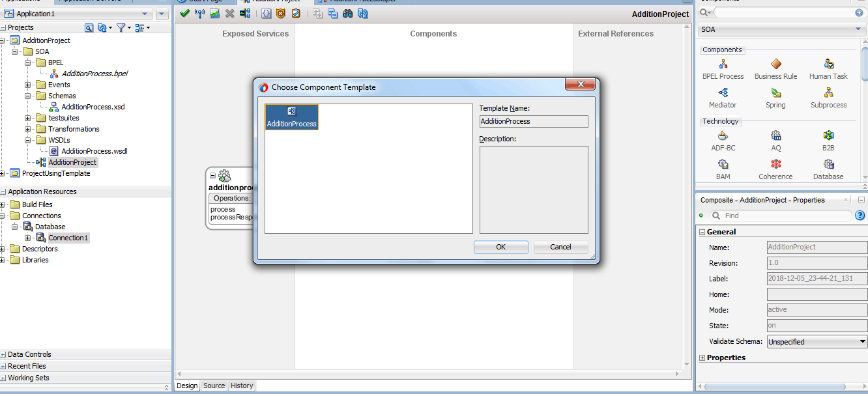Click the clipboard checkmark toolbar icon
868x394 pixels.
(296, 13)
